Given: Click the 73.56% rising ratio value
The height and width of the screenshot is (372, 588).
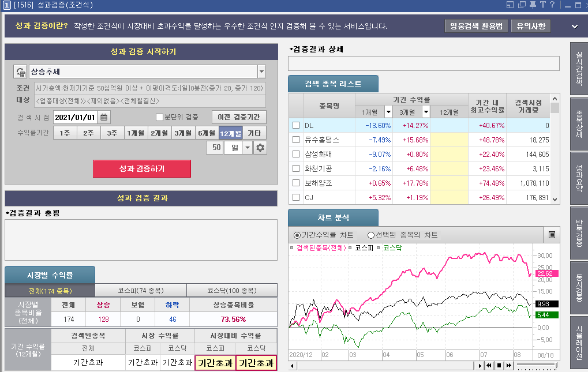Looking at the screenshot, I should pos(233,319).
